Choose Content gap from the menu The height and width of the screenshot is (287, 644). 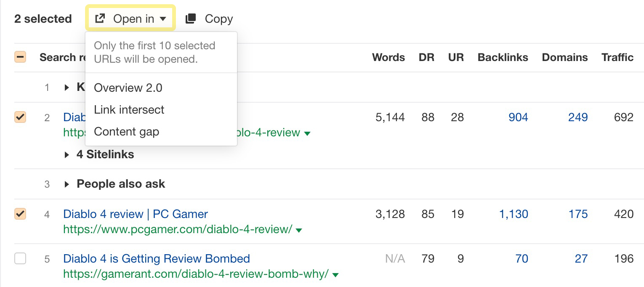(126, 131)
